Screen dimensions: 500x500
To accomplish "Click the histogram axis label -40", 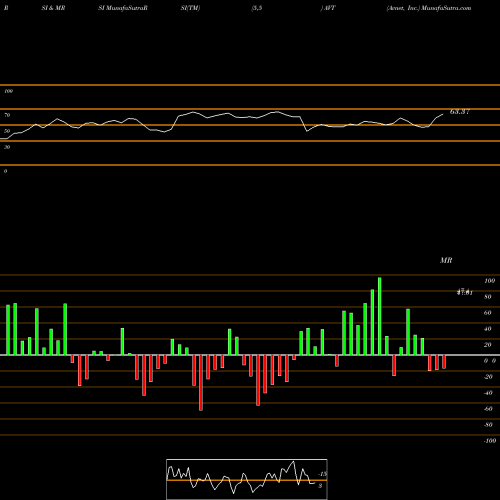I will pyautogui.click(x=488, y=393).
